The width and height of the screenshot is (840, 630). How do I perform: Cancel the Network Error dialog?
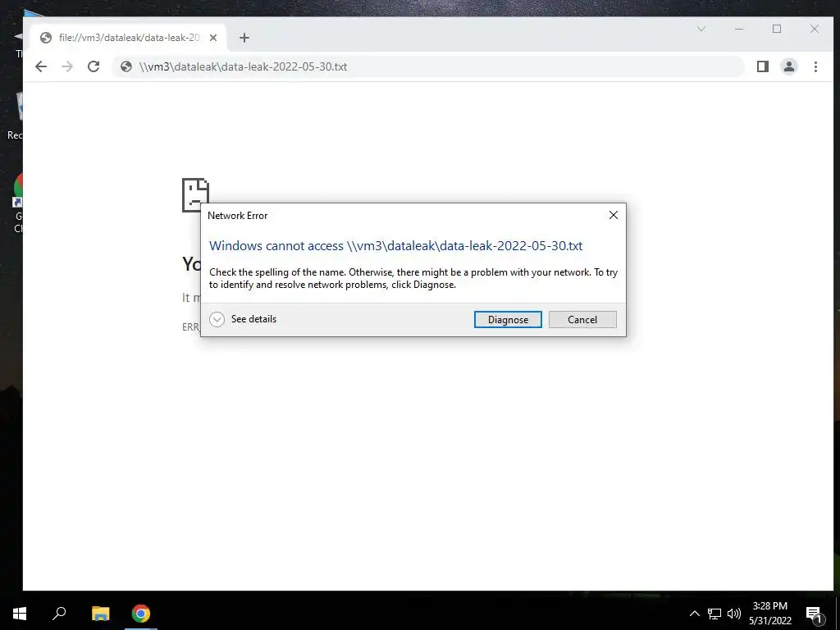[582, 319]
